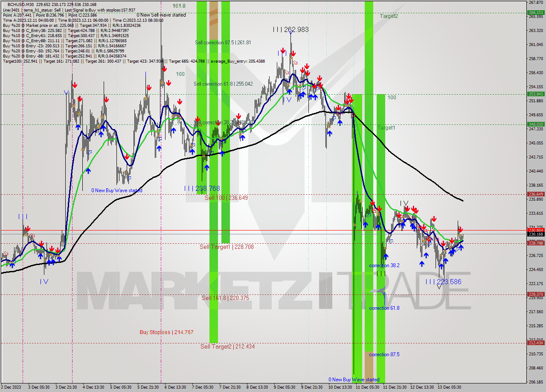The image size is (546, 392).
Task: Click the '2 Dec 2023' time axis label
Action: pos(11,387)
